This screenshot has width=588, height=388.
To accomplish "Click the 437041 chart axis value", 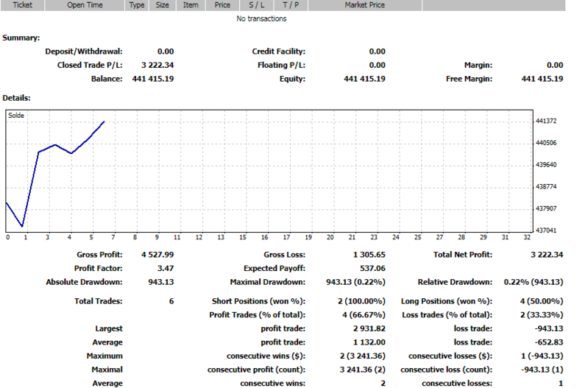I will 546,230.
